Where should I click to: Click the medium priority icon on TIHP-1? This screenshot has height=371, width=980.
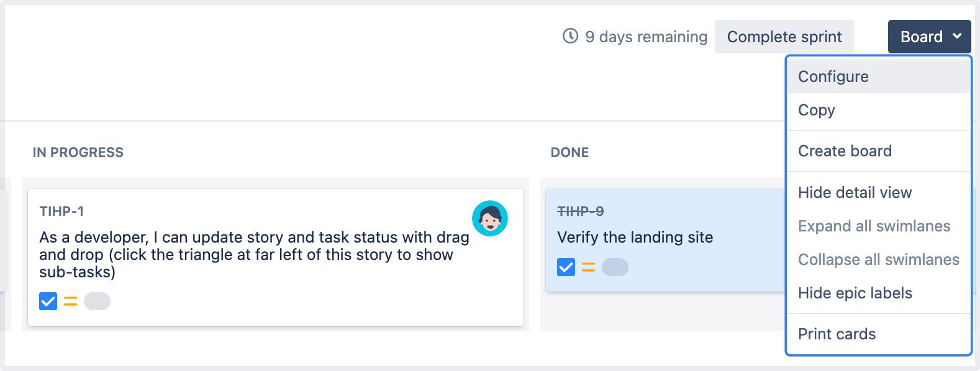click(71, 302)
